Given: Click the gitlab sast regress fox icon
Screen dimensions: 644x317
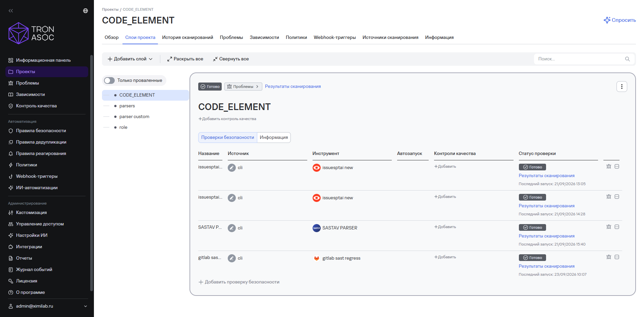Looking at the screenshot, I should pos(316,258).
